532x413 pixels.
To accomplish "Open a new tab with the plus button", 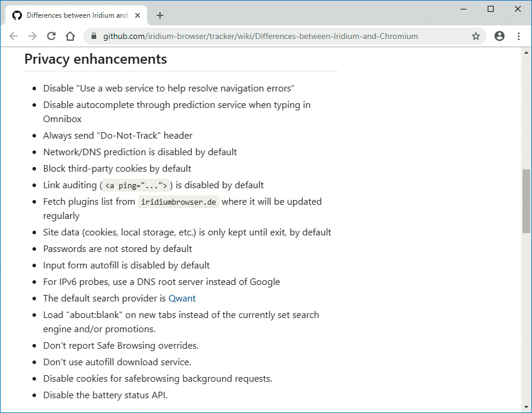I will tap(160, 15).
